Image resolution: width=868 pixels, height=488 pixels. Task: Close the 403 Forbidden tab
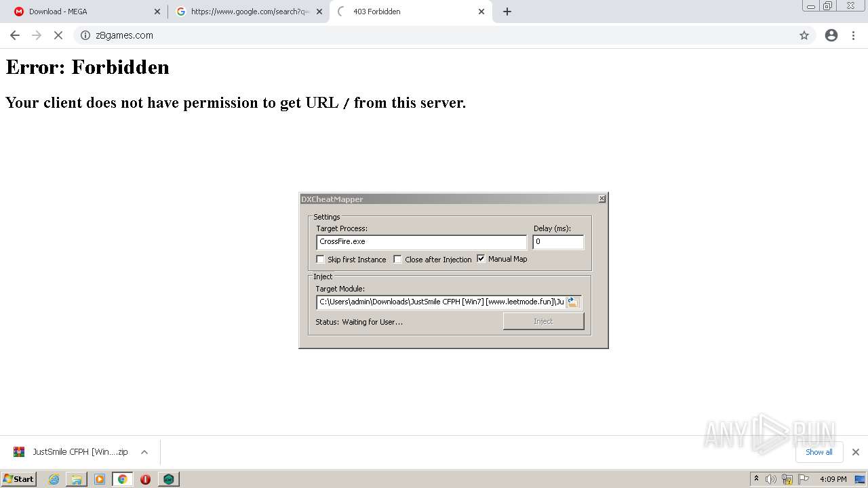481,12
